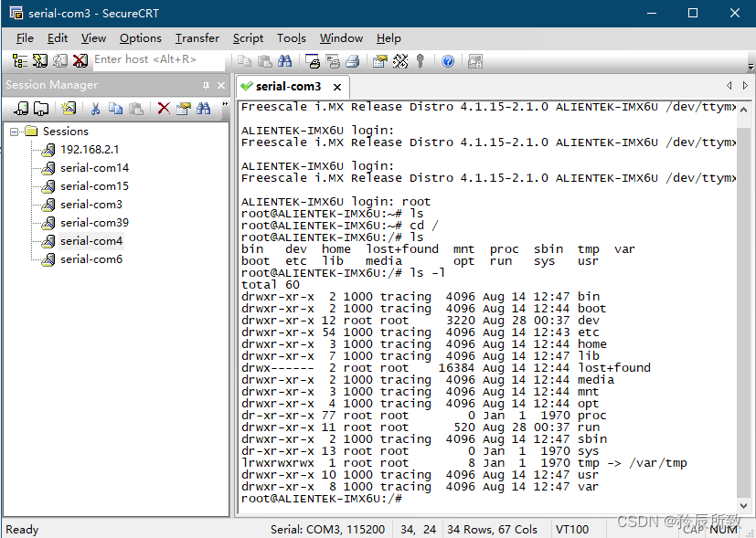Open the View menu
This screenshot has width=756, height=538.
pyautogui.click(x=93, y=38)
